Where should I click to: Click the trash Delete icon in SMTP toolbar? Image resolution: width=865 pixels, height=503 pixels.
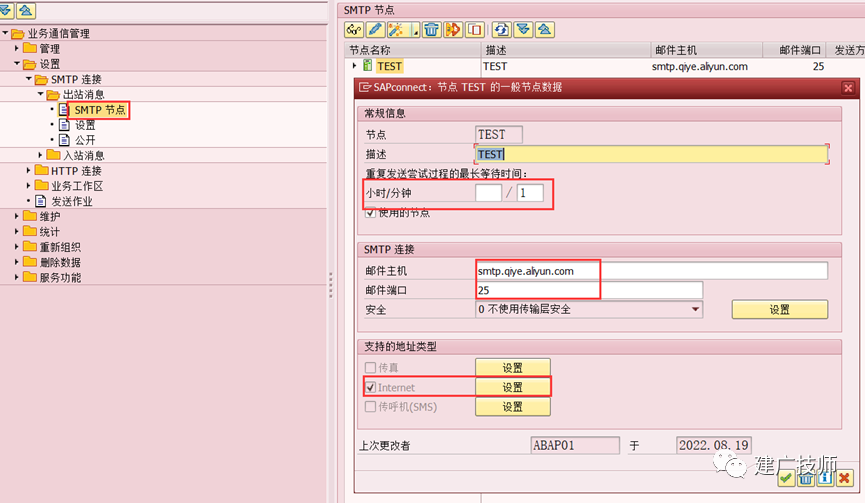tap(431, 30)
